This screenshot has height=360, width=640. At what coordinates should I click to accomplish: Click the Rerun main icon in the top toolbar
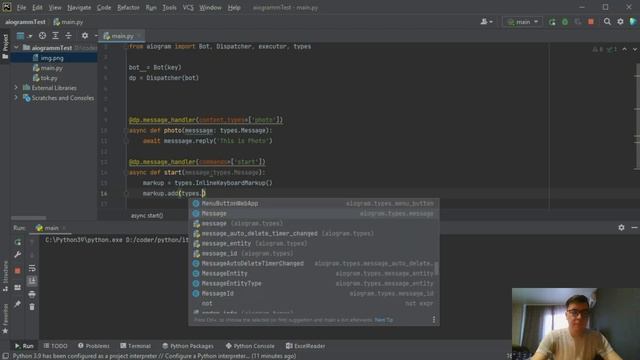[552, 22]
